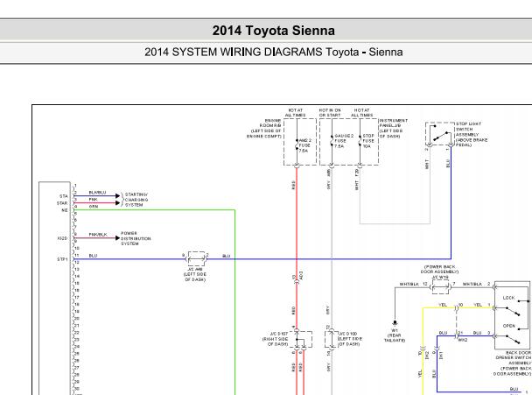Select the "STARTING/CHARGING SYSTEM" label
The image size is (532, 395).
pos(136,200)
